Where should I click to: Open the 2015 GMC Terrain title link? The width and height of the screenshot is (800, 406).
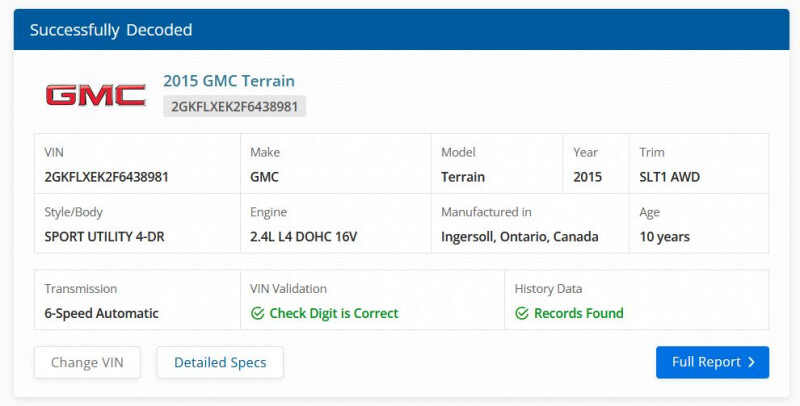click(229, 81)
